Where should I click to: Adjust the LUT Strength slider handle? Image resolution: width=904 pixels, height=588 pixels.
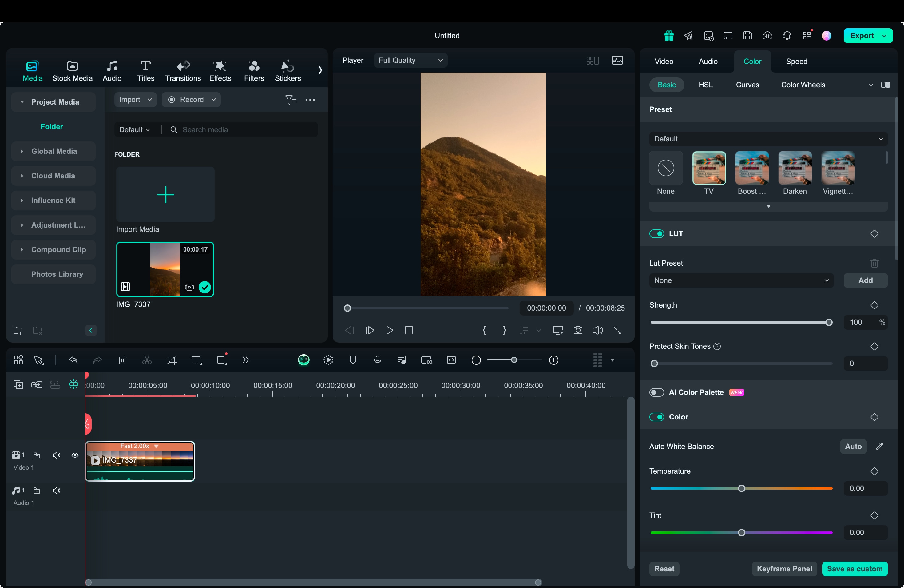pyautogui.click(x=829, y=323)
